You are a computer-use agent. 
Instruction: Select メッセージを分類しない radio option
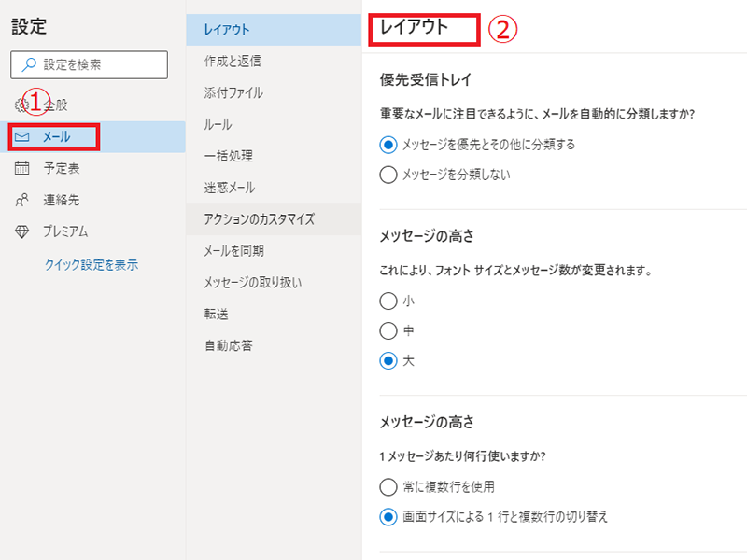click(388, 174)
